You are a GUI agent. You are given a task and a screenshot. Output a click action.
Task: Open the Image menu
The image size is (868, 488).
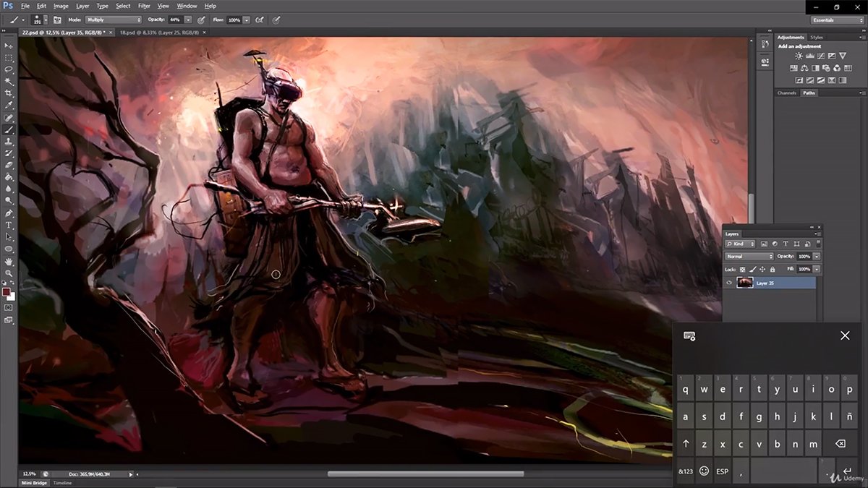[x=61, y=6]
